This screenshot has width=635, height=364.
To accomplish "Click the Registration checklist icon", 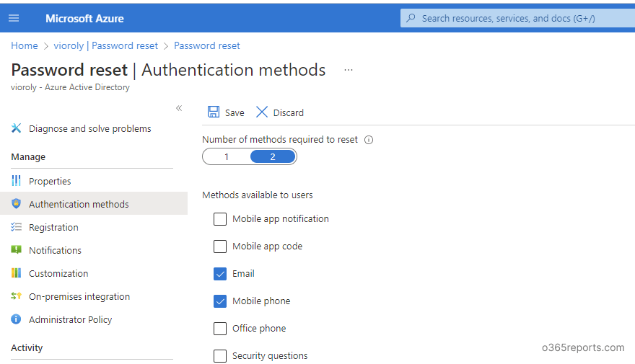I will (16, 227).
